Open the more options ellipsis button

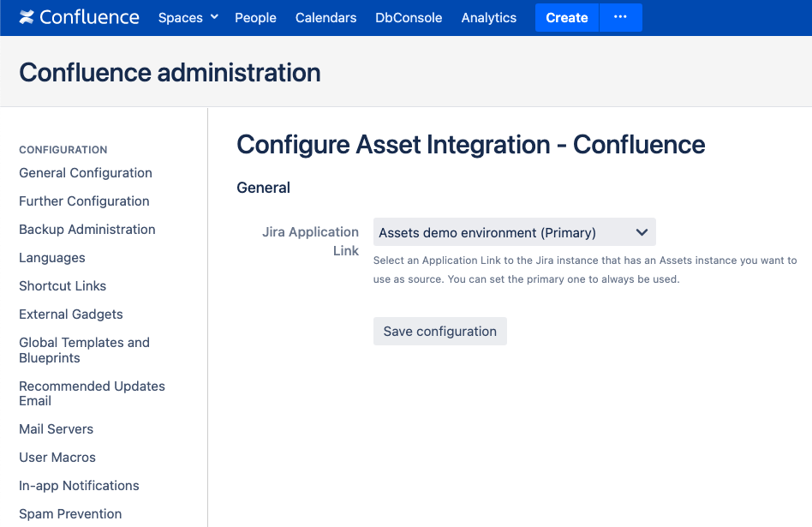620,17
